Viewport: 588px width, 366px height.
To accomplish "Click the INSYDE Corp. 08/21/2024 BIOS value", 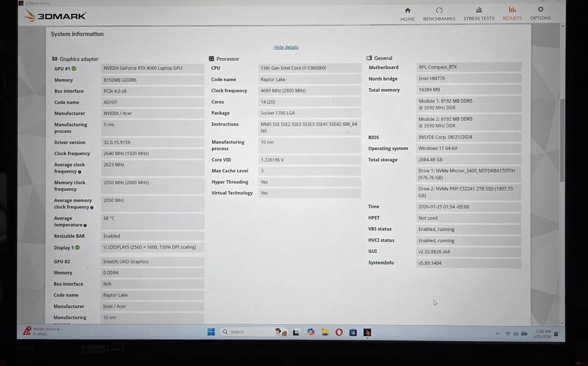I will (469, 137).
